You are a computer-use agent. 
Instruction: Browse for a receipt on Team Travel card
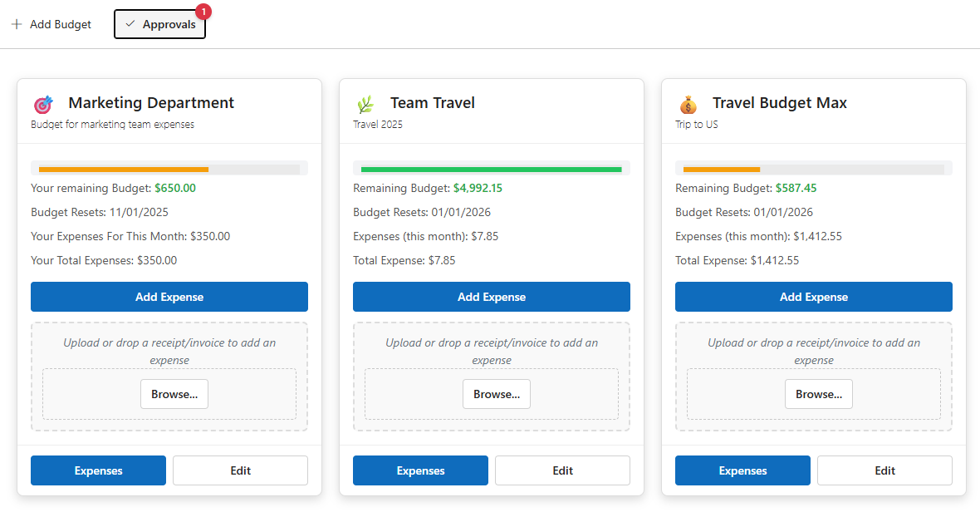(496, 394)
